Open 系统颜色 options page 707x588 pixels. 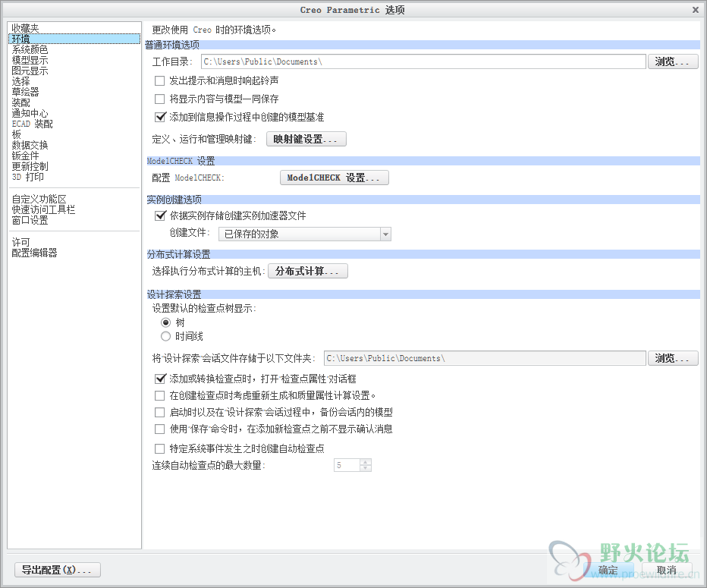click(x=30, y=49)
